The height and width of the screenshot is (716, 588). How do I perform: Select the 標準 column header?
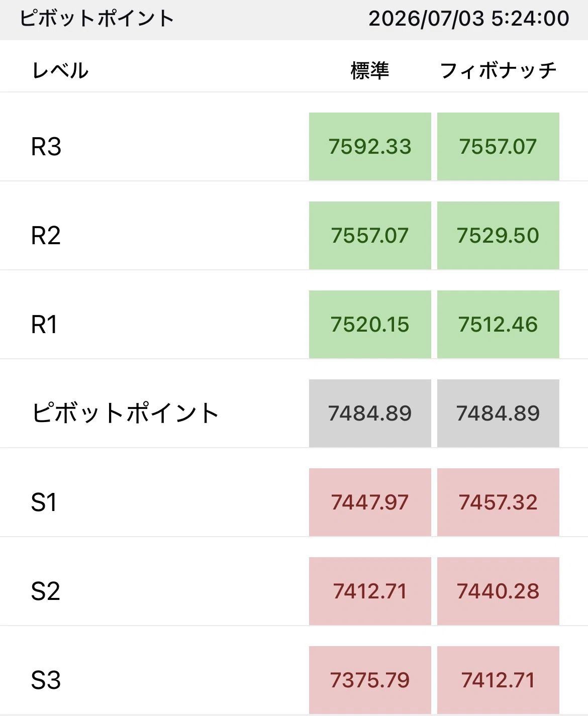[370, 70]
